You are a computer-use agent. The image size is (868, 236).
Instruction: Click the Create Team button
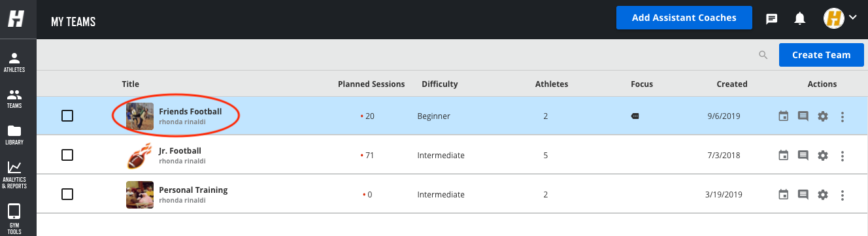pos(822,55)
